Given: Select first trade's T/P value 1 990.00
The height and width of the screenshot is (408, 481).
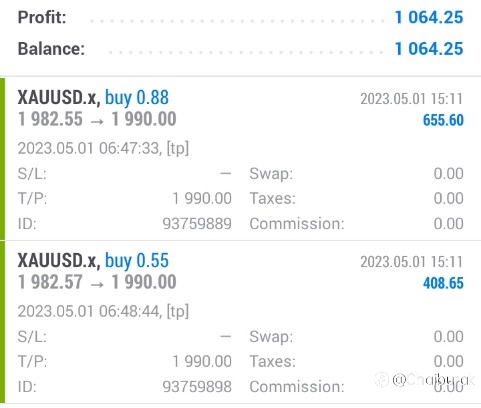Looking at the screenshot, I should click(202, 199).
